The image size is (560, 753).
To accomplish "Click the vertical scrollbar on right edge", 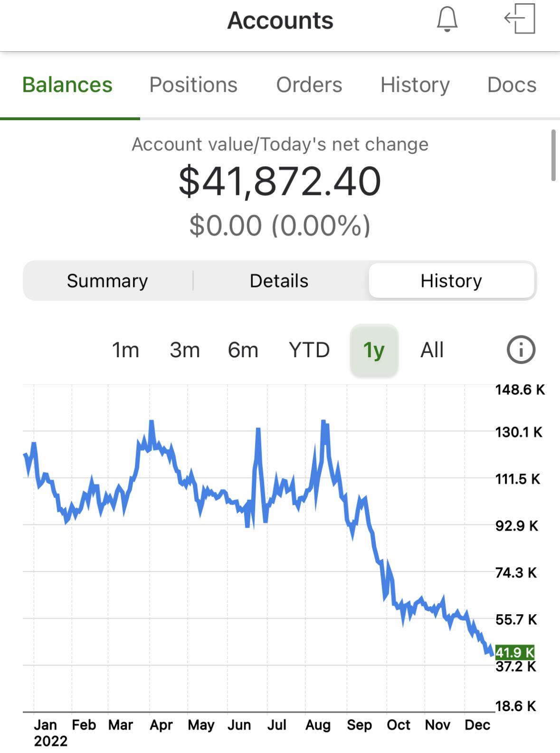I will (553, 155).
